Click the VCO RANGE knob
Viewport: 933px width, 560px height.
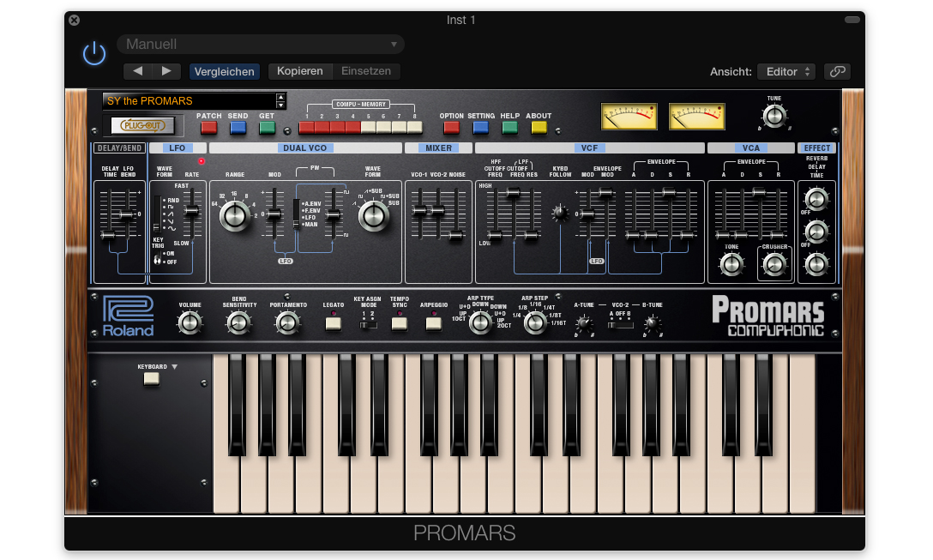pos(234,215)
